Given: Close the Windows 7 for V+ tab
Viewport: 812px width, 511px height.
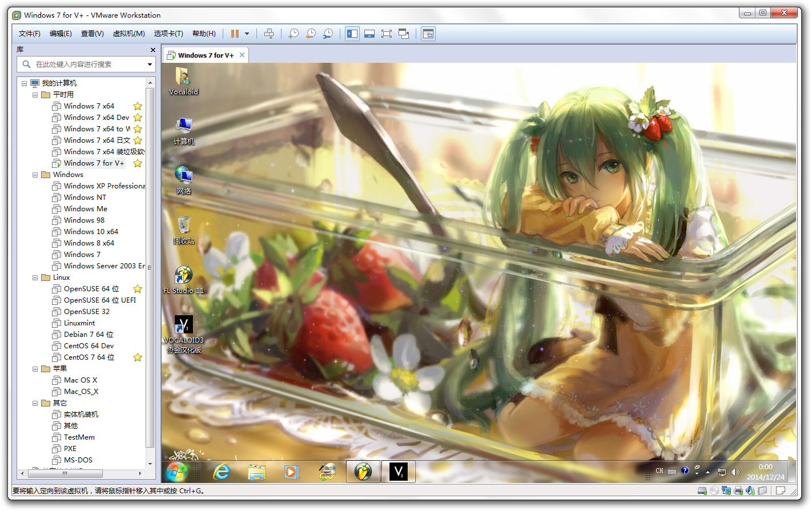Looking at the screenshot, I should [x=242, y=55].
